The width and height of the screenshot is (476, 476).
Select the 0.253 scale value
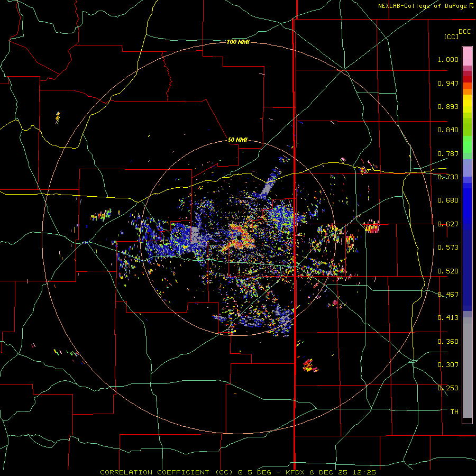tap(448, 388)
